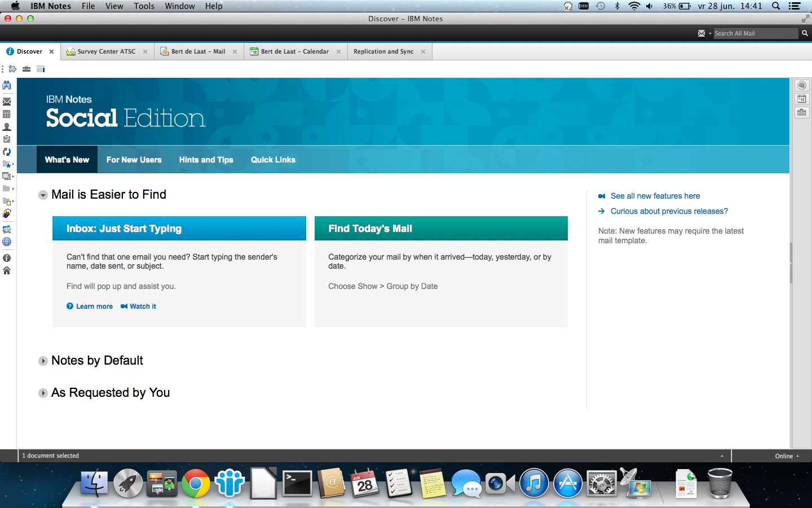Click the info Discover icon in sidebar

[7, 258]
